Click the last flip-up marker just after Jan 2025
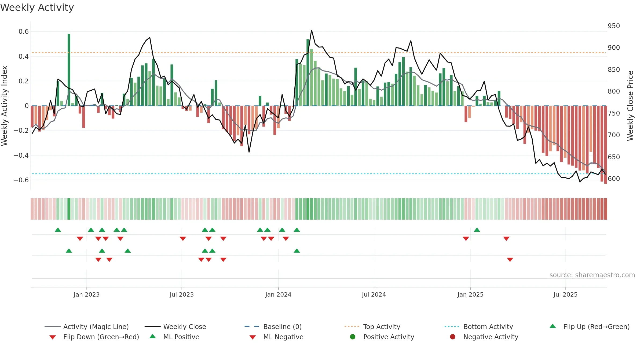The width and height of the screenshot is (644, 362). tap(477, 230)
